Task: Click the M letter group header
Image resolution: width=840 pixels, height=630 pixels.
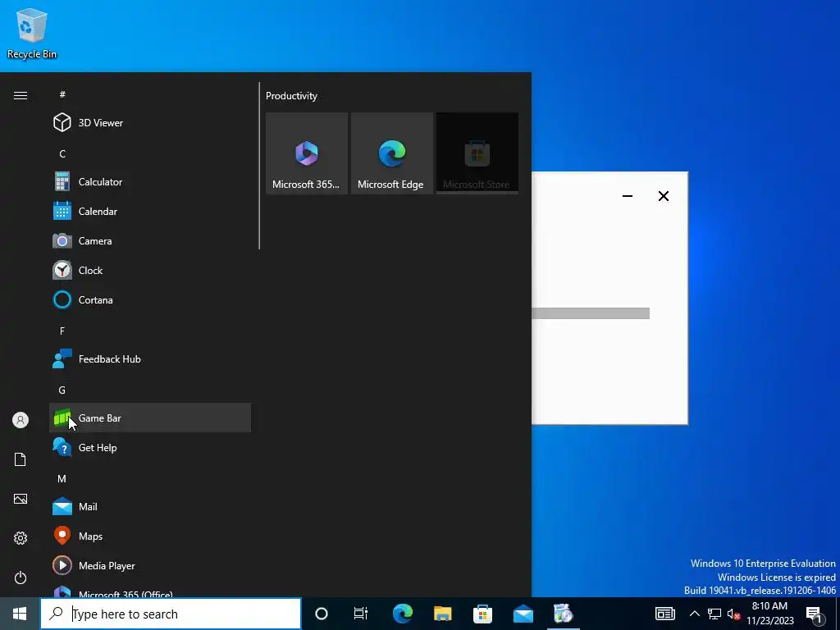Action: click(x=62, y=479)
